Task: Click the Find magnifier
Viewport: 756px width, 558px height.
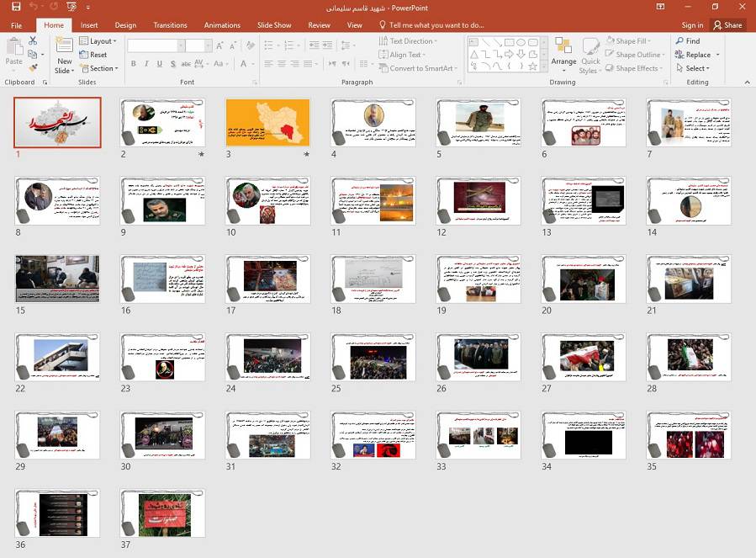Action: (x=686, y=40)
